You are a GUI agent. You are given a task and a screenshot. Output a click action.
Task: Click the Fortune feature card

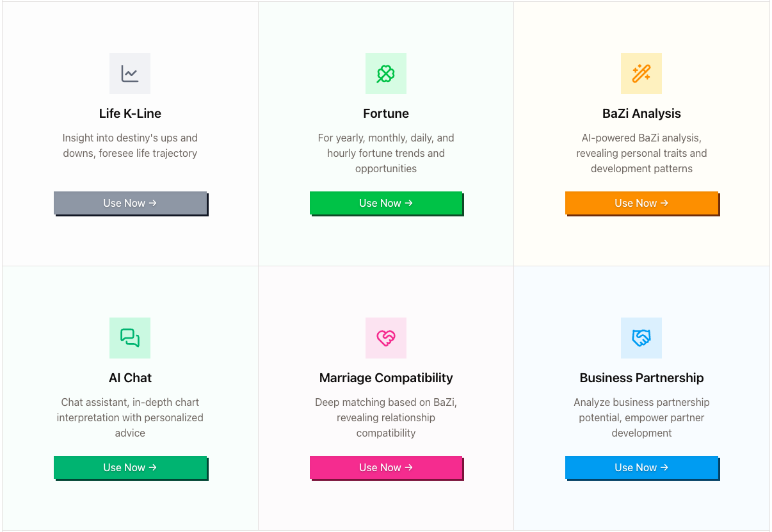pyautogui.click(x=386, y=133)
